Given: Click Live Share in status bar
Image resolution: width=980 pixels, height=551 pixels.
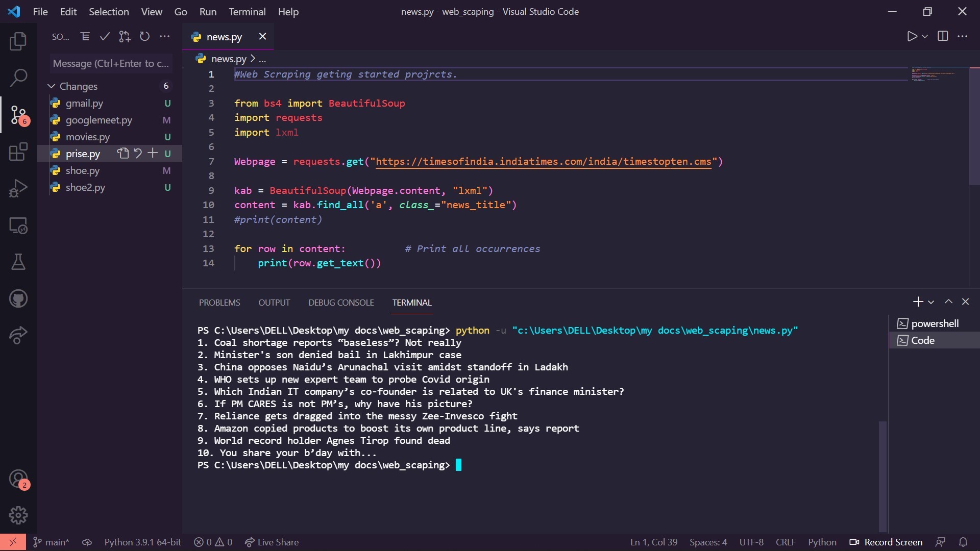Looking at the screenshot, I should [x=272, y=542].
